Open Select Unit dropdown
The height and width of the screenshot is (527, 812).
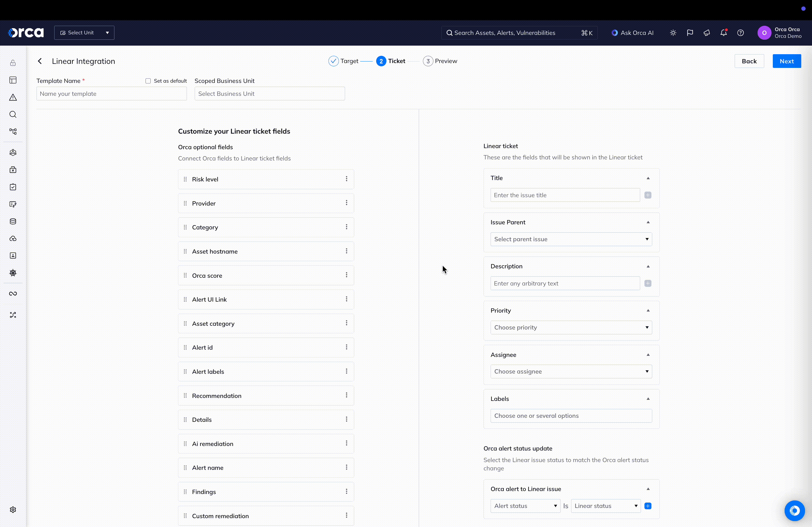point(84,33)
